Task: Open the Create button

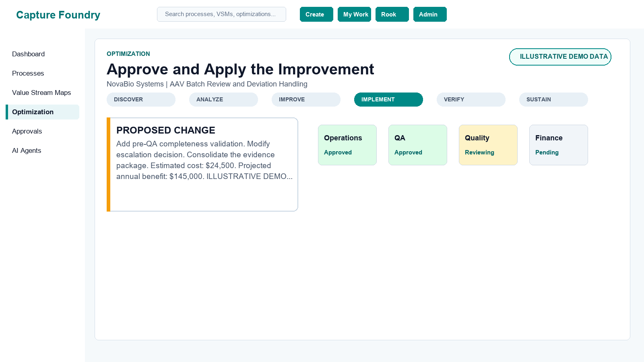Action: pyautogui.click(x=316, y=14)
